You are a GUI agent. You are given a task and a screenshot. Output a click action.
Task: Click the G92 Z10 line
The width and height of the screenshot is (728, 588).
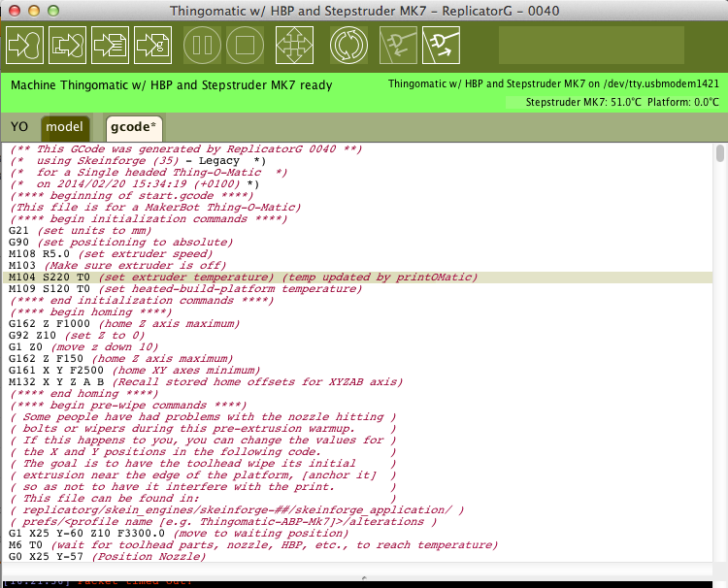click(x=77, y=336)
